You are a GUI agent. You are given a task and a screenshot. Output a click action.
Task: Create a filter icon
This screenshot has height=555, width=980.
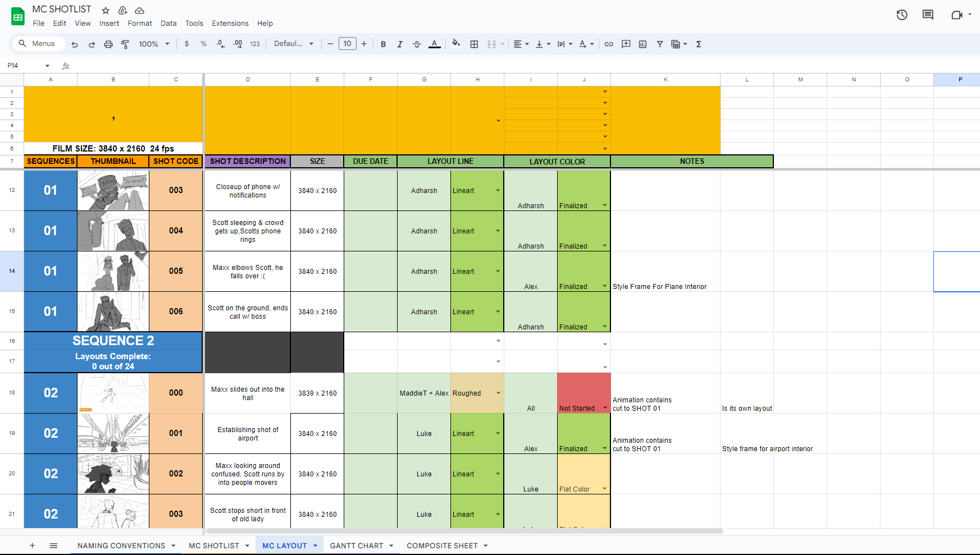tap(660, 44)
